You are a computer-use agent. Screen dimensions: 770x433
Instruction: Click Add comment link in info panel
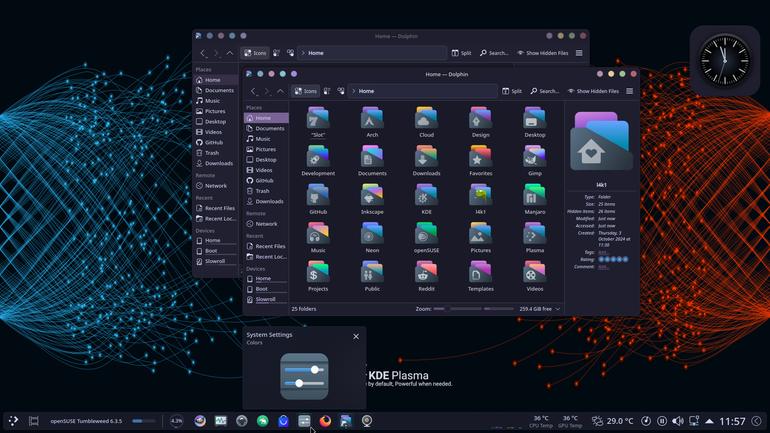(x=603, y=267)
